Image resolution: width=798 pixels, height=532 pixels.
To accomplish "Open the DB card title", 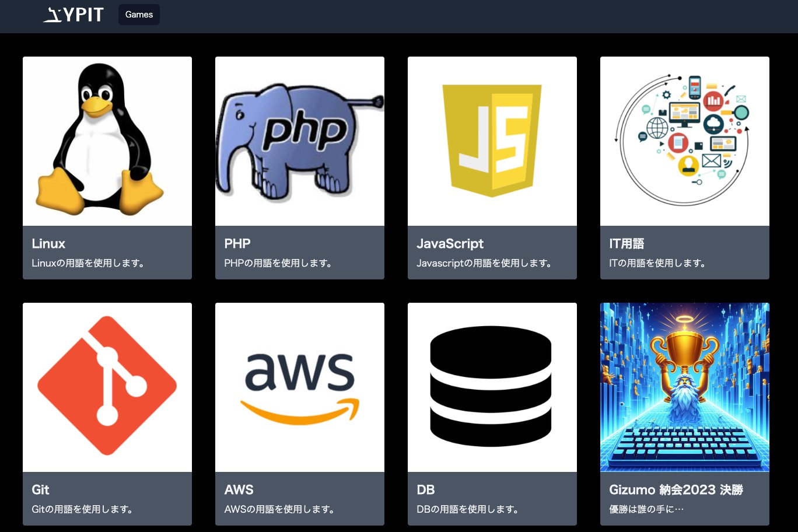I will [426, 489].
